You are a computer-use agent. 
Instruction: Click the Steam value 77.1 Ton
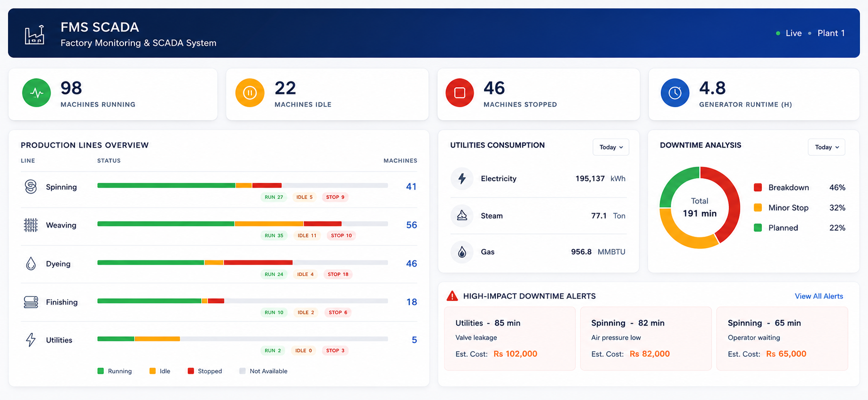pyautogui.click(x=608, y=216)
